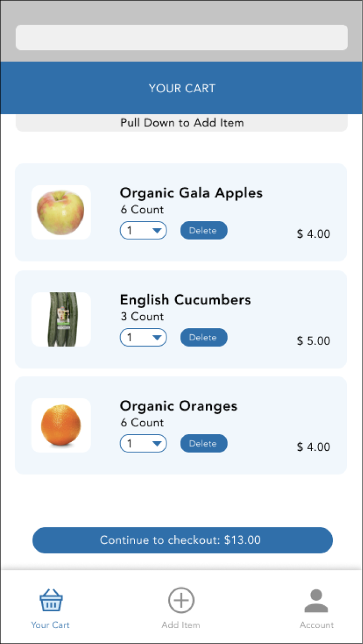Change quantity dropdown for Organic Oranges
Image resolution: width=363 pixels, height=644 pixels.
143,444
